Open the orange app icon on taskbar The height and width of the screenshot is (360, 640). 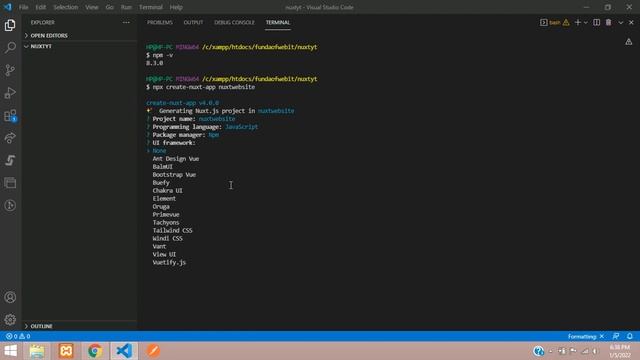click(x=153, y=351)
